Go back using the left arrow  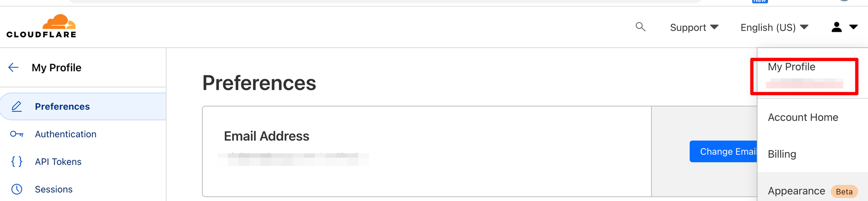13,67
